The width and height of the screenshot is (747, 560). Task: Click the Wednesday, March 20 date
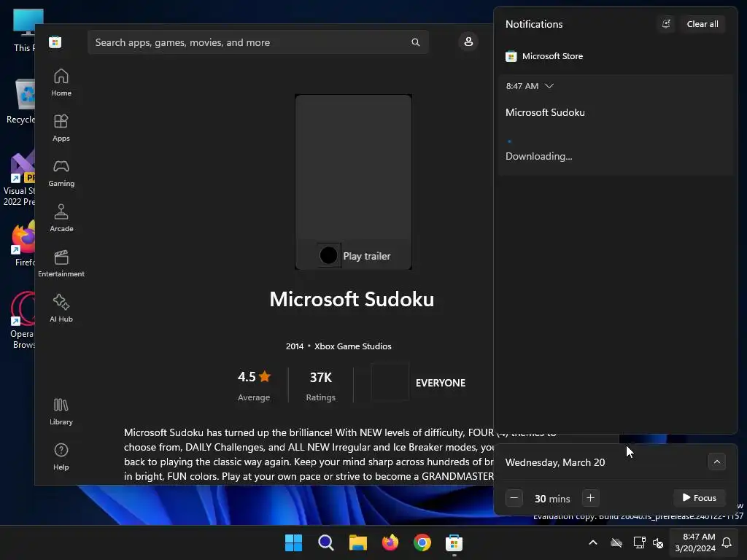coord(555,462)
